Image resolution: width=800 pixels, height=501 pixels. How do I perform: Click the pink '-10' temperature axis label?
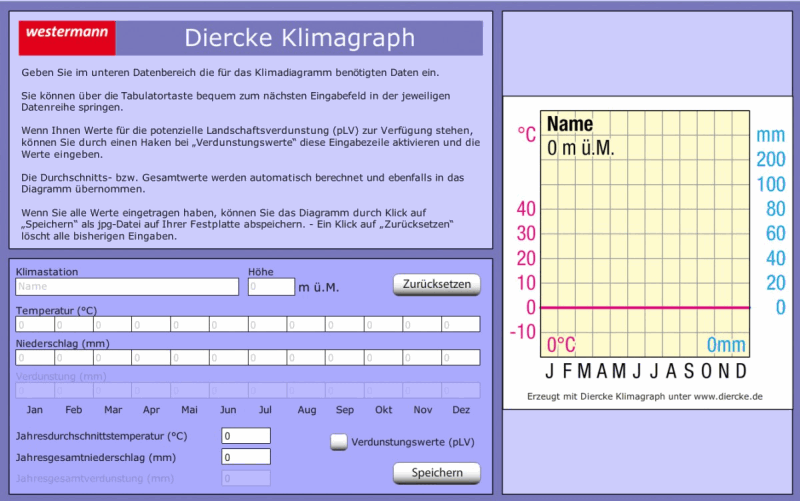tap(523, 333)
